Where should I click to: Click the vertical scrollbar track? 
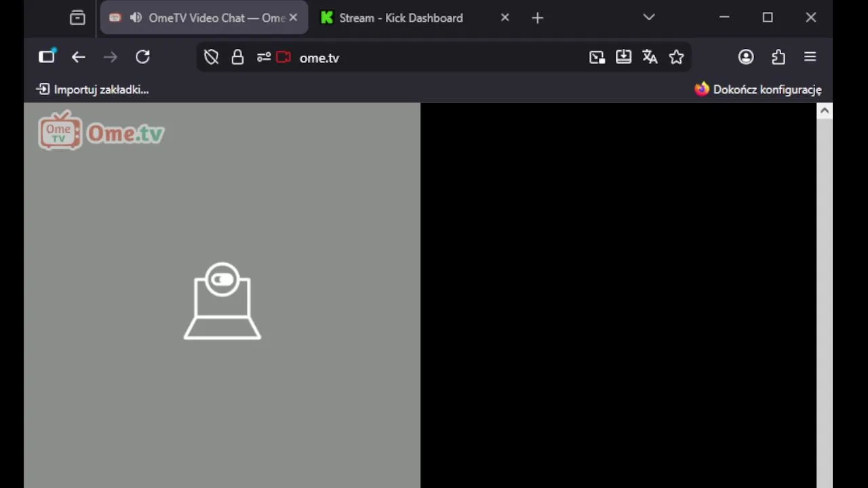coord(825,304)
